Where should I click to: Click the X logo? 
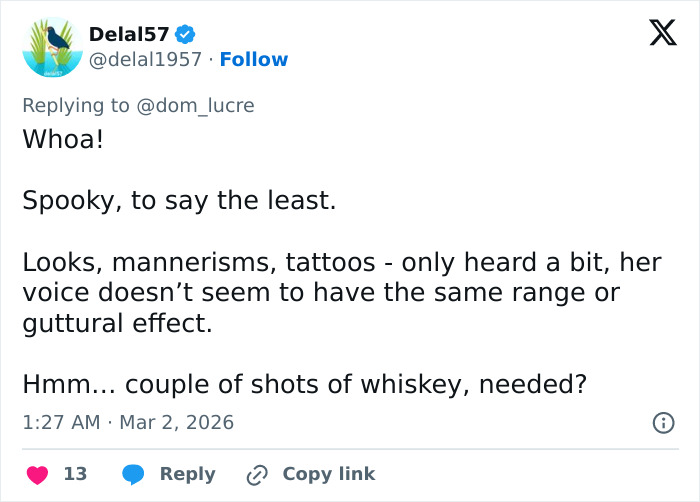656,35
